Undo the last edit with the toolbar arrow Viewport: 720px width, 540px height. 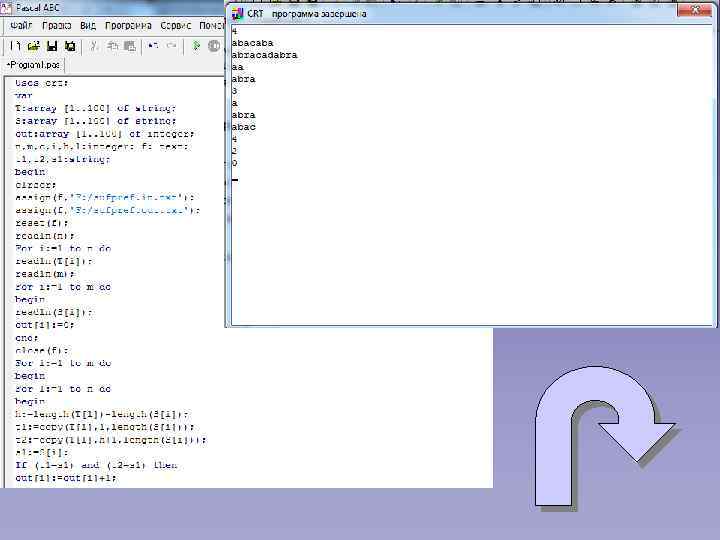153,46
